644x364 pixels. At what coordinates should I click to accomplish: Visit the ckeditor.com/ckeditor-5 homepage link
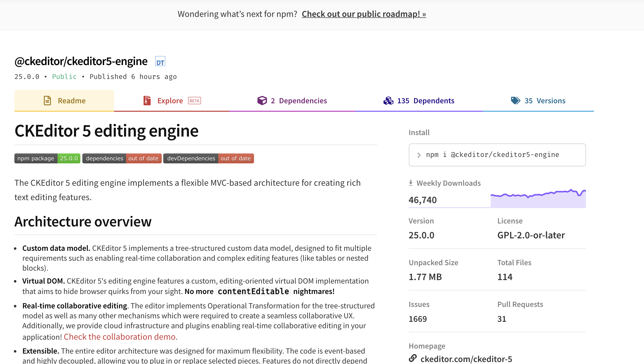pyautogui.click(x=466, y=359)
